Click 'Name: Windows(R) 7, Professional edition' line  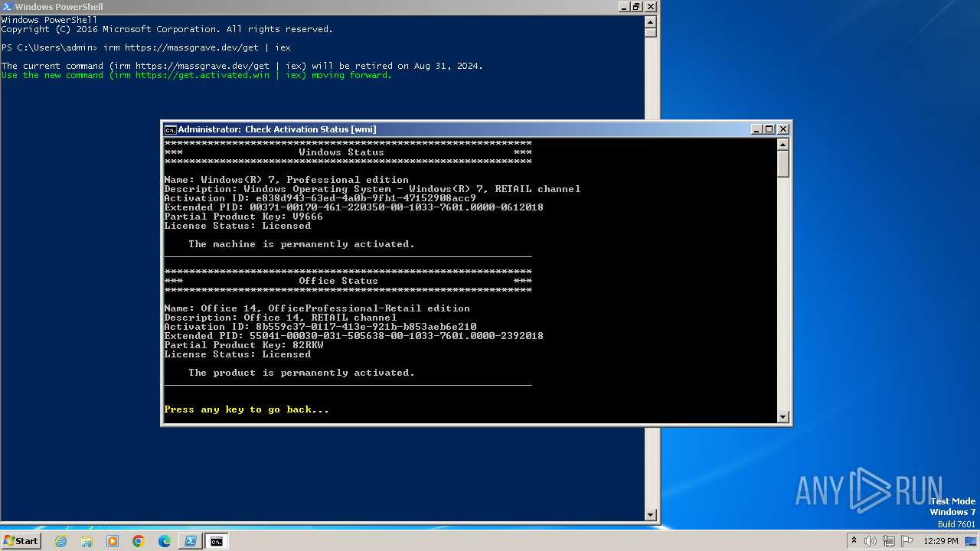(x=286, y=180)
